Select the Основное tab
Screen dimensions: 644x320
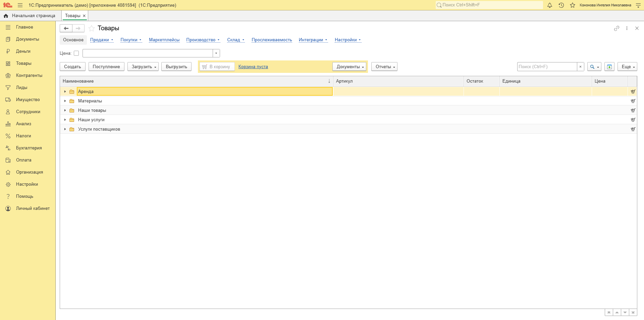73,40
